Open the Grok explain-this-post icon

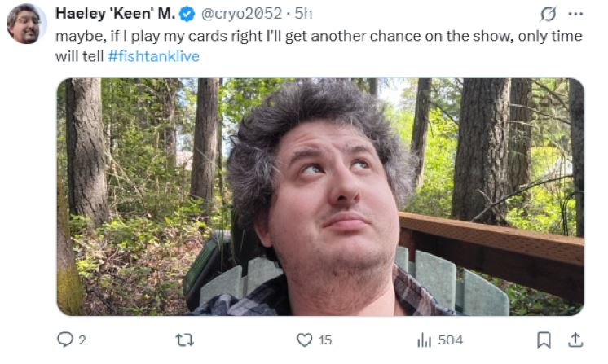click(548, 15)
